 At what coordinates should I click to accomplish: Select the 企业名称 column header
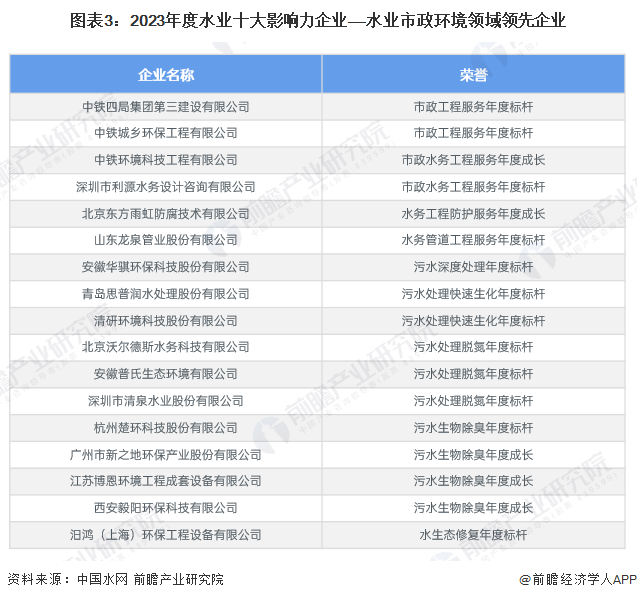[166, 75]
